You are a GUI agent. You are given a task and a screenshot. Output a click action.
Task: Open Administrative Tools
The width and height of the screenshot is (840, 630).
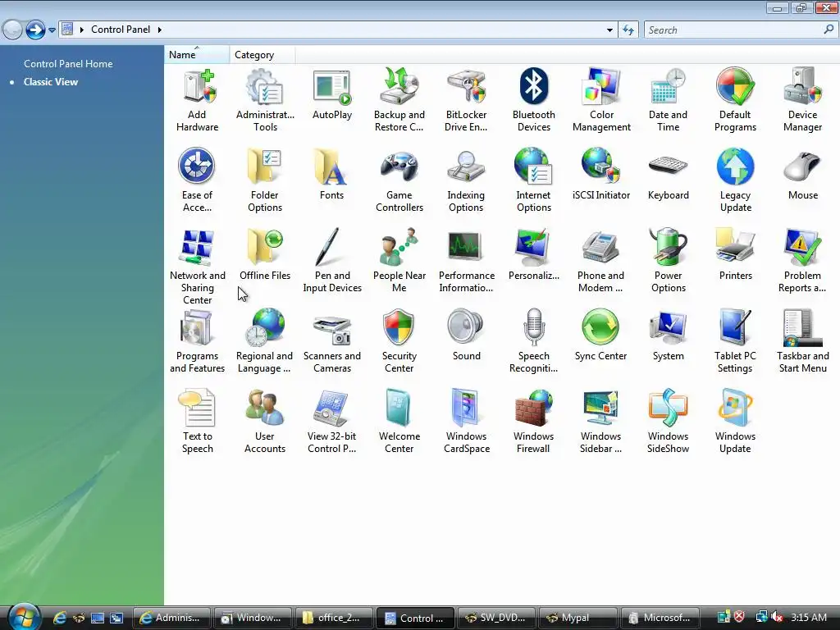[x=265, y=100]
